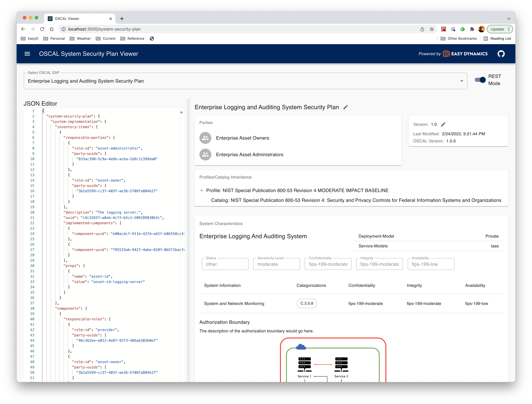Close the OSCAL Viewer tab
This screenshot has height=404, width=532.
click(111, 19)
